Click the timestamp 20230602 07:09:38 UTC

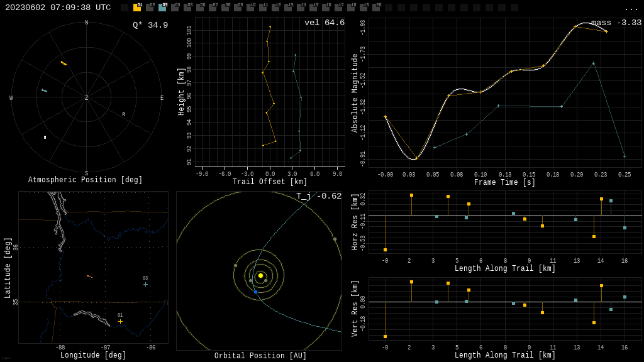click(58, 8)
